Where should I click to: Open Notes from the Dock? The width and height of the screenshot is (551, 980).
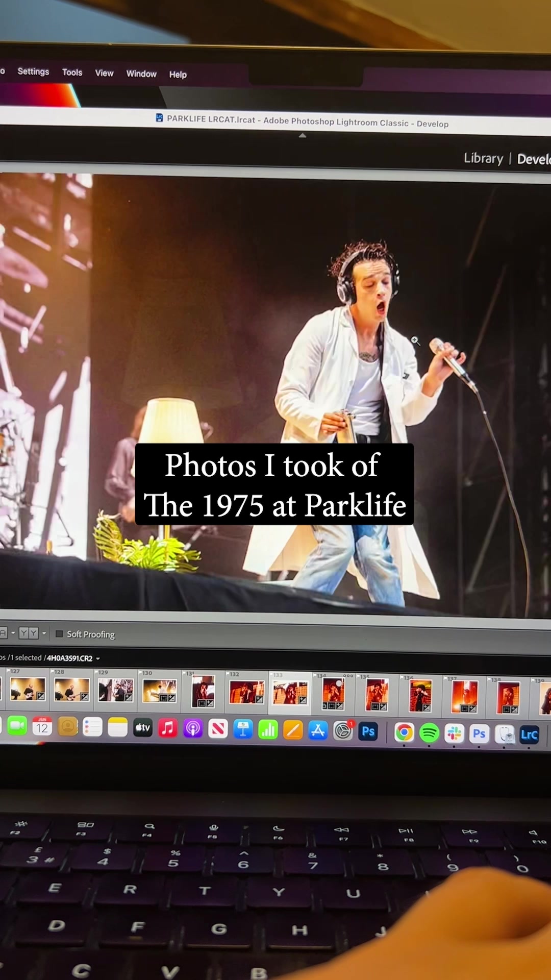(x=117, y=728)
